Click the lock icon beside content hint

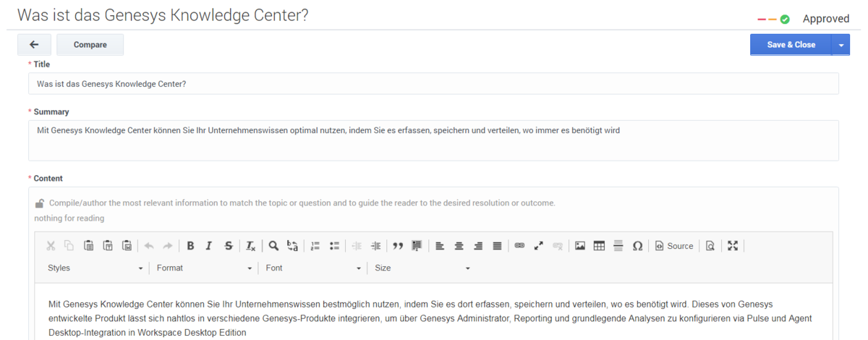(40, 203)
